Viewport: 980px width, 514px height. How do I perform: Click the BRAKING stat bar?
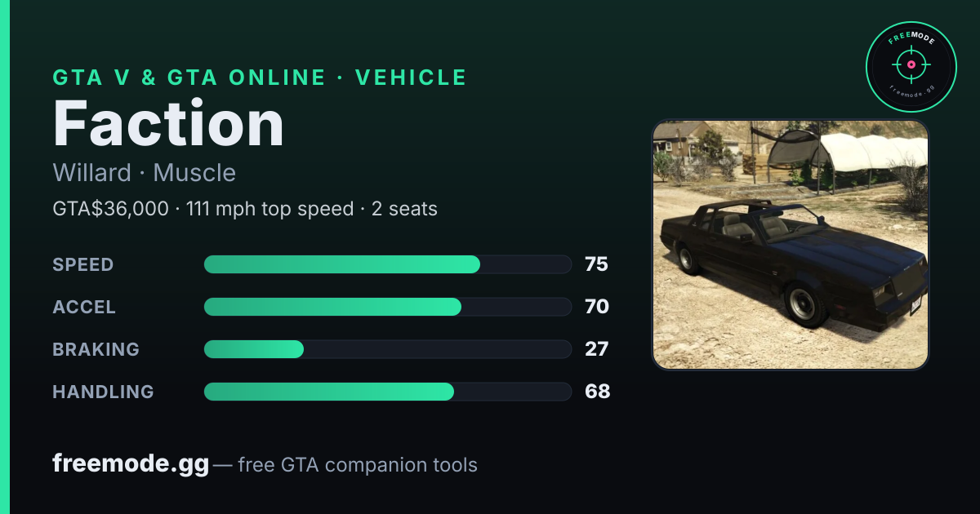387,349
